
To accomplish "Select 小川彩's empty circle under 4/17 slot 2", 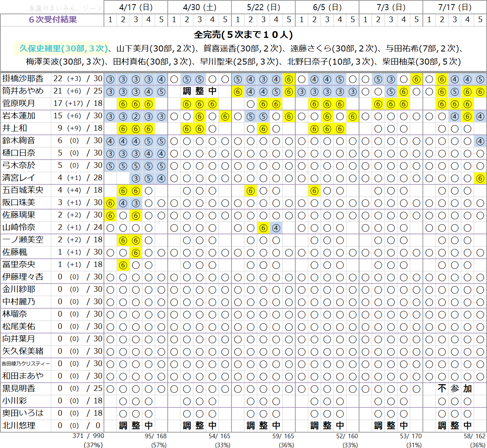I will point(123,401).
